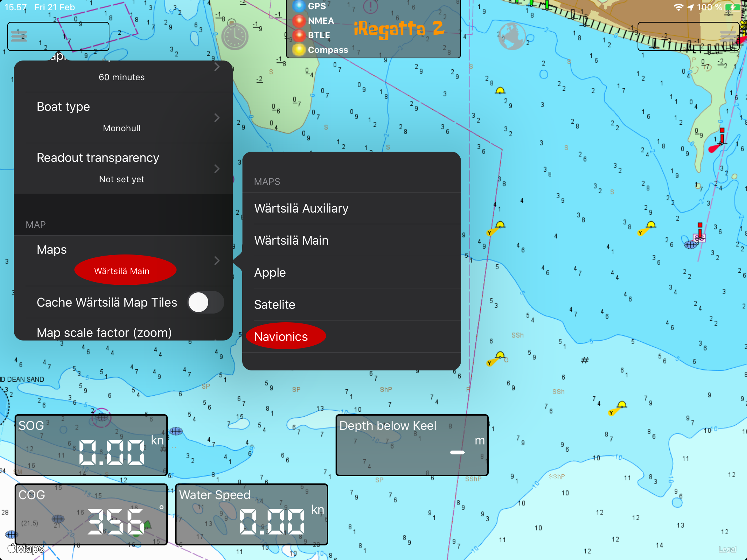Viewport: 747px width, 560px height.
Task: Select Wärtsilä Auxiliary map
Action: point(352,208)
